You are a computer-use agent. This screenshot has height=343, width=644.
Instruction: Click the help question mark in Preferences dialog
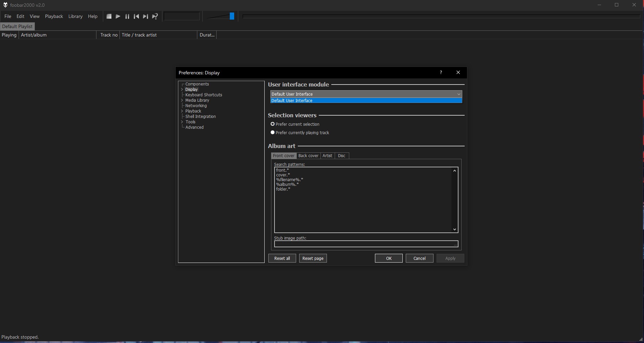pyautogui.click(x=441, y=72)
